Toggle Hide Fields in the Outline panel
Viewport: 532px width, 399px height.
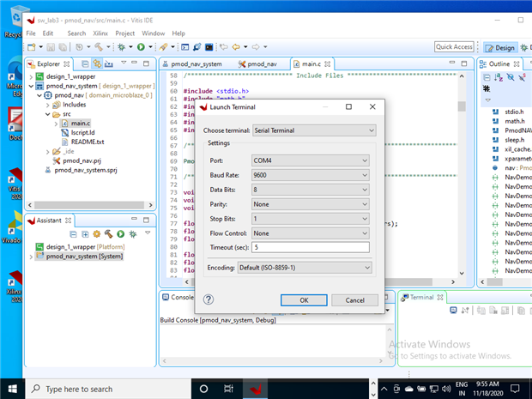pos(511,77)
